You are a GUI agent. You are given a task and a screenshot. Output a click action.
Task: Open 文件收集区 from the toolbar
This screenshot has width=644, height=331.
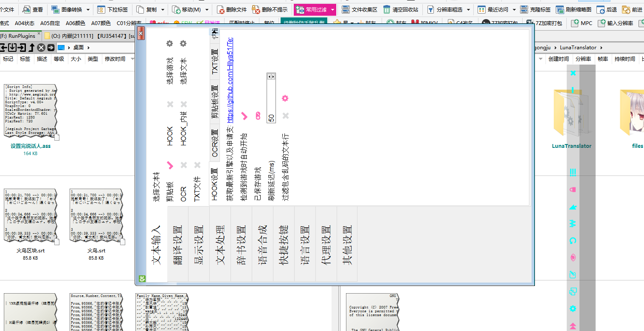(x=360, y=9)
